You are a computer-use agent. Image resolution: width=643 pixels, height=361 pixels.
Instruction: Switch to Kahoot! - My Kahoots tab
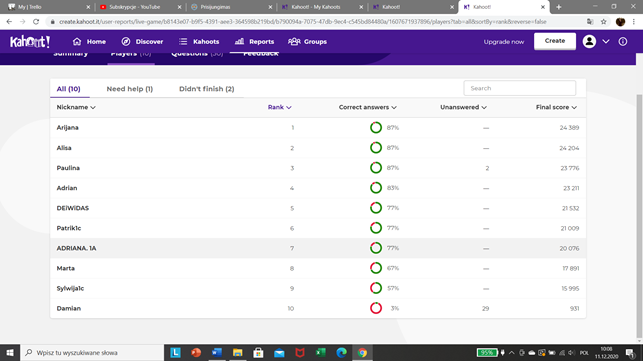point(322,7)
